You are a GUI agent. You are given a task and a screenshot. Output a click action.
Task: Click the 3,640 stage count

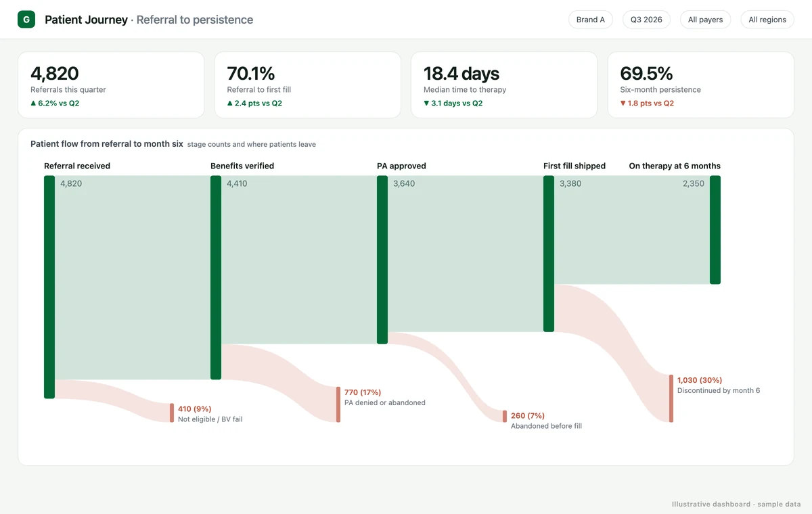404,183
